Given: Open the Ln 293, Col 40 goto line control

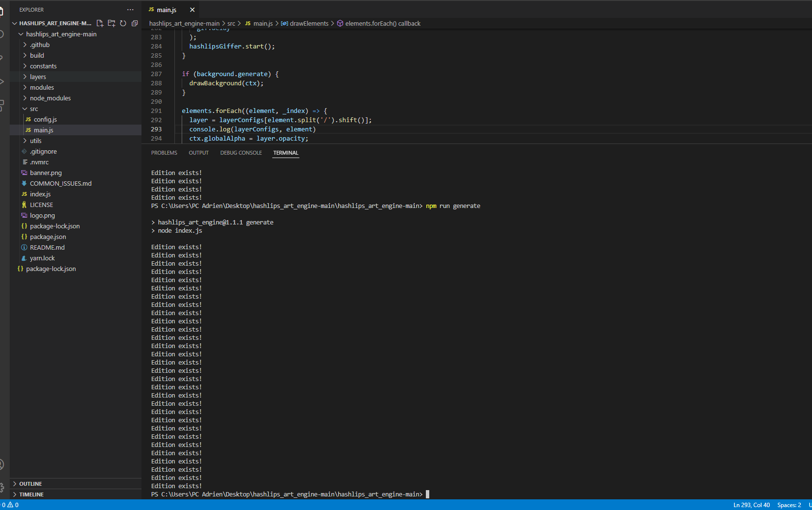Looking at the screenshot, I should point(751,505).
